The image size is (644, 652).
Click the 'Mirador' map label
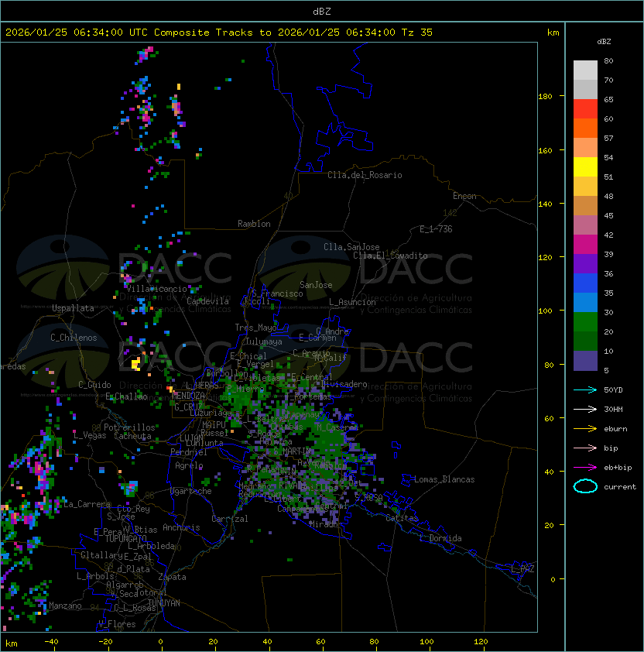(x=325, y=524)
